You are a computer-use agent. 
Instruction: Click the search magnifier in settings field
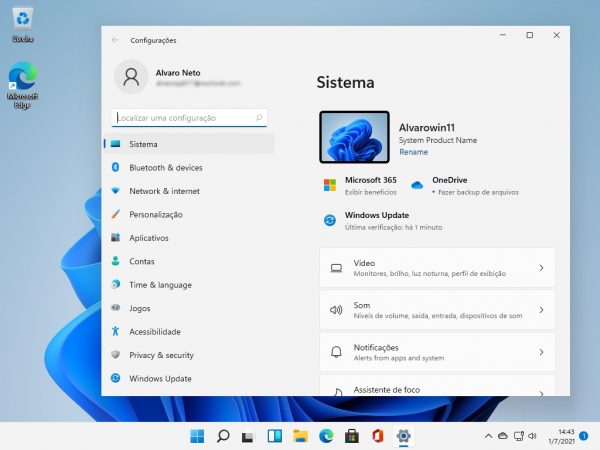click(259, 117)
